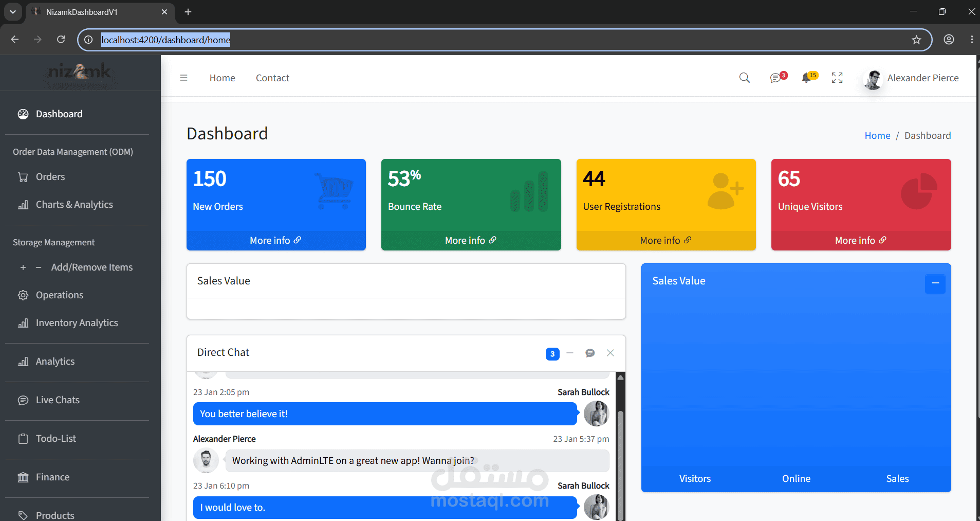Open the navbar search icon
The width and height of the screenshot is (980, 521).
(744, 78)
